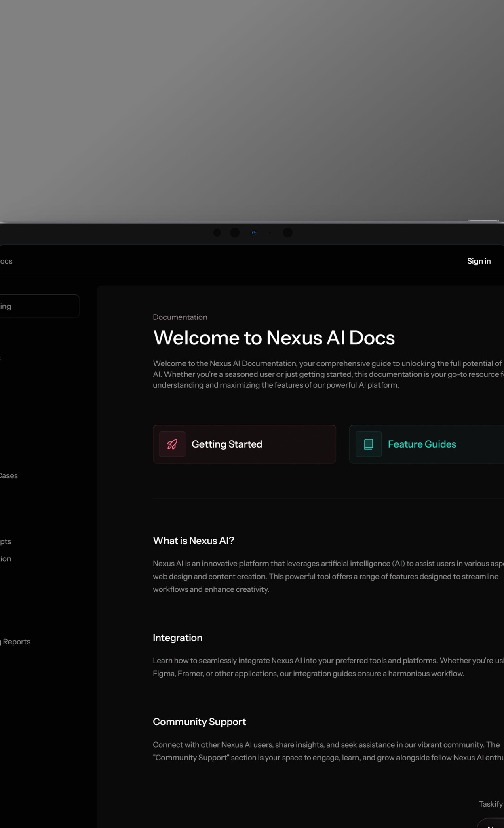Open the sidebar link ending in 'pts'
Image resolution: width=504 pixels, height=828 pixels.
pos(5,541)
